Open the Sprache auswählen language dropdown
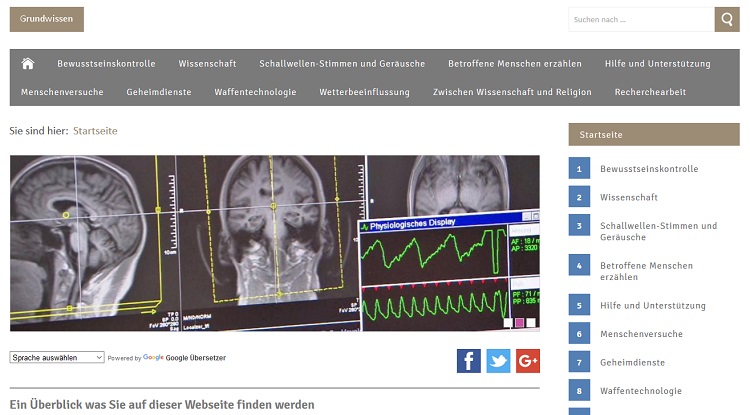This screenshot has width=750, height=415. (57, 358)
